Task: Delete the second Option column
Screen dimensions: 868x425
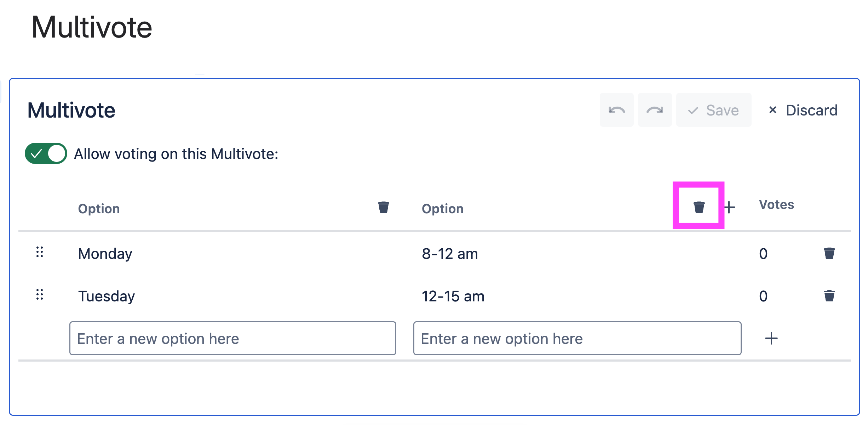Action: (x=699, y=207)
